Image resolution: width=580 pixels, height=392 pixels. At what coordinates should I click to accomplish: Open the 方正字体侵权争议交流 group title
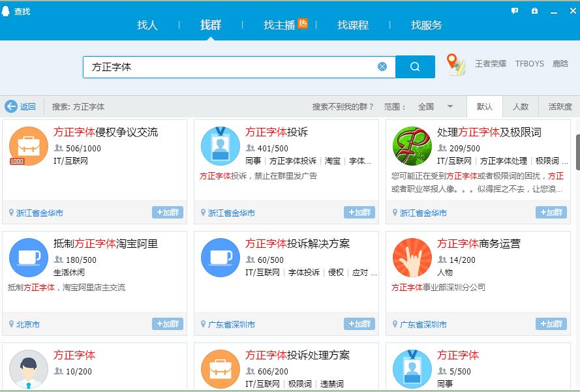106,132
